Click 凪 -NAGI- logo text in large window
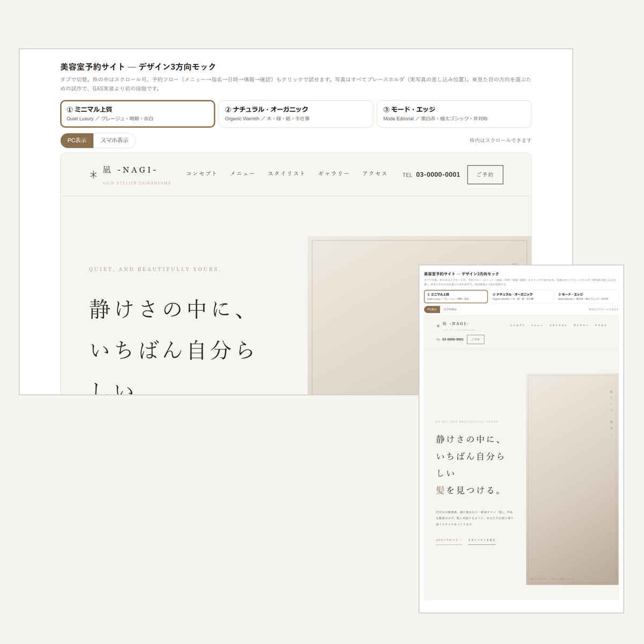Viewport: 644px width, 644px height. [x=130, y=170]
